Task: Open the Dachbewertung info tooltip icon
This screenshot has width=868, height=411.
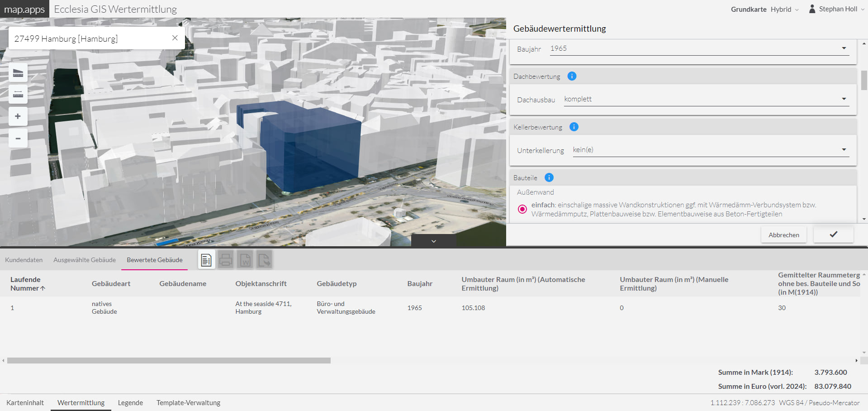Action: pyautogui.click(x=571, y=76)
